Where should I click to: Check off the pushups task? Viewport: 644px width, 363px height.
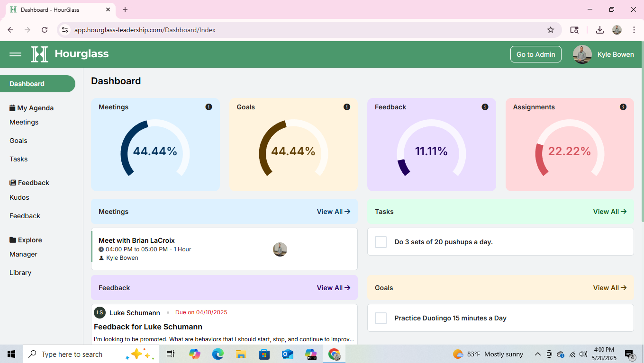point(381,242)
